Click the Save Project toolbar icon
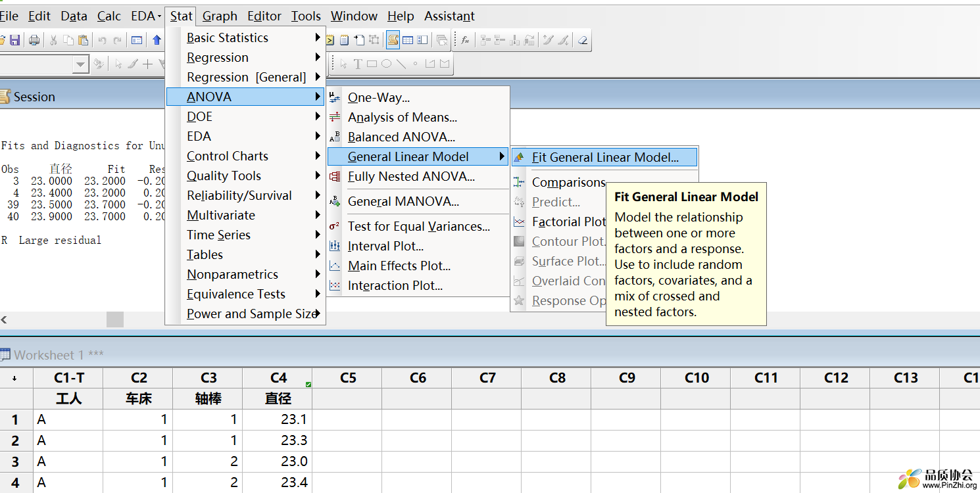Screen dimensions: 980x493 pos(15,40)
